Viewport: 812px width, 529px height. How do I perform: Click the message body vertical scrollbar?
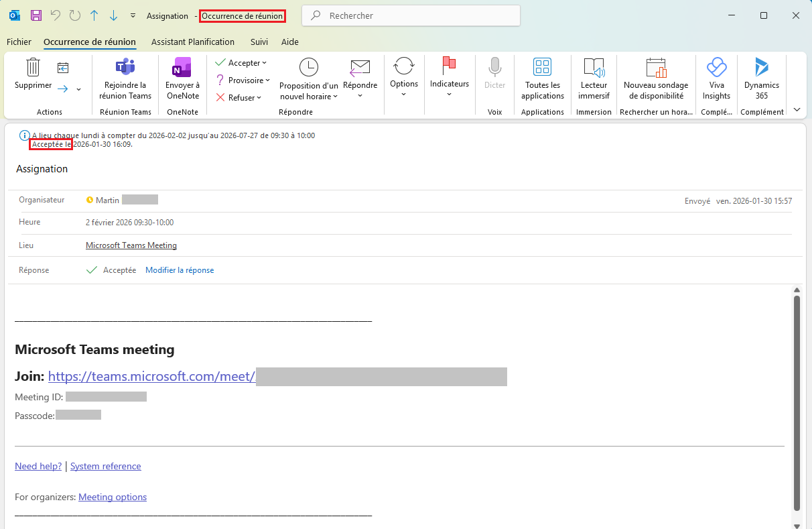tap(797, 402)
